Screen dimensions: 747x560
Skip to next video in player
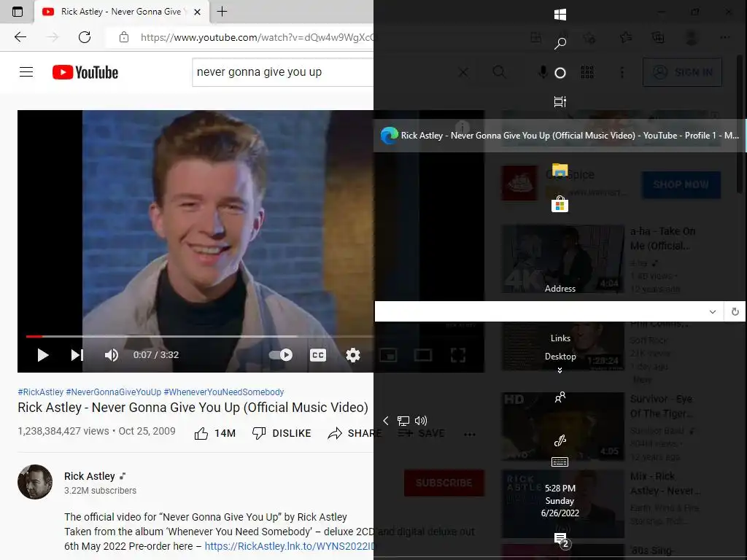(77, 355)
